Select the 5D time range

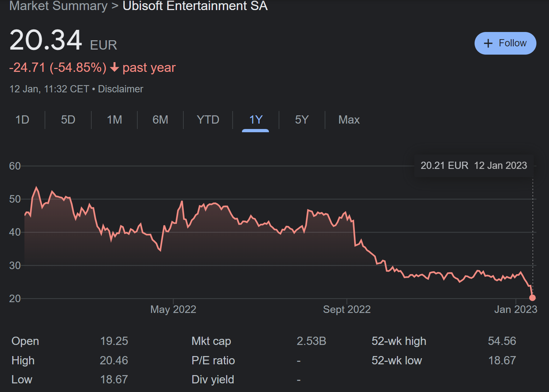point(68,120)
